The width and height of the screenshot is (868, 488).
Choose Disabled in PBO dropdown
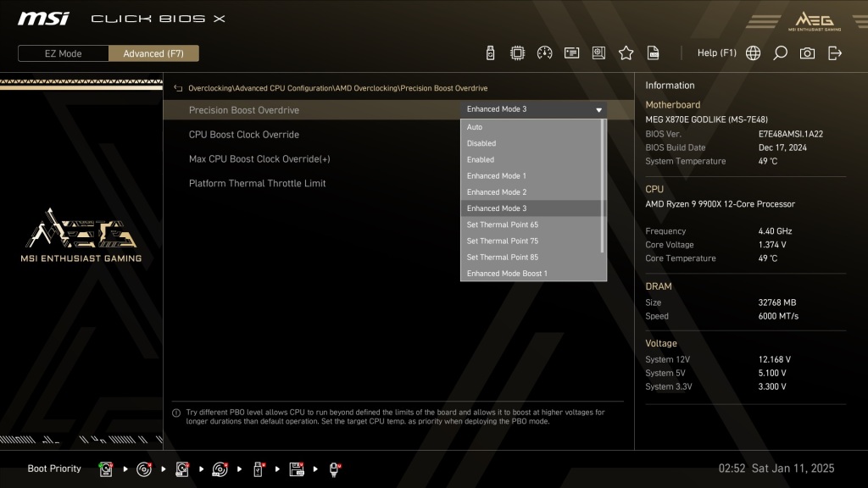[x=531, y=143]
